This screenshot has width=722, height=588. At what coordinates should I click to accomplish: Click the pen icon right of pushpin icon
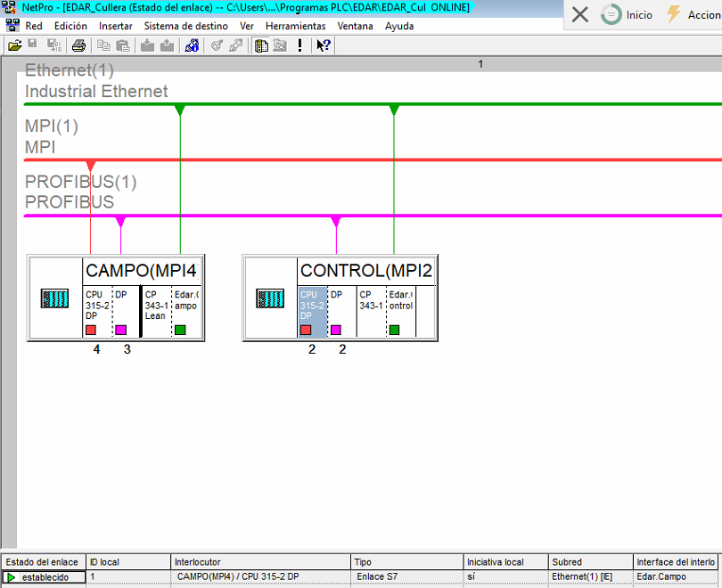tap(235, 45)
